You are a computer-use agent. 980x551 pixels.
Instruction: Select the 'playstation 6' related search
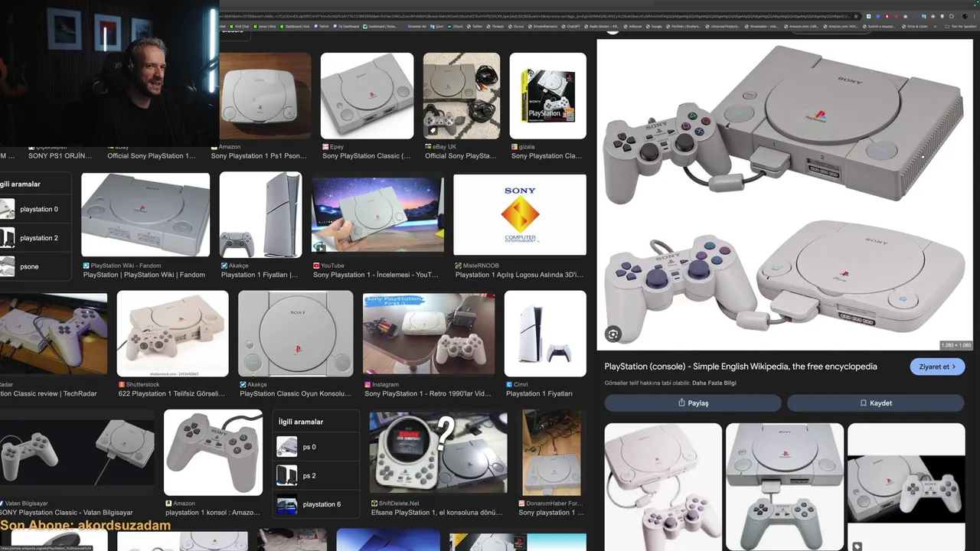[x=316, y=504]
